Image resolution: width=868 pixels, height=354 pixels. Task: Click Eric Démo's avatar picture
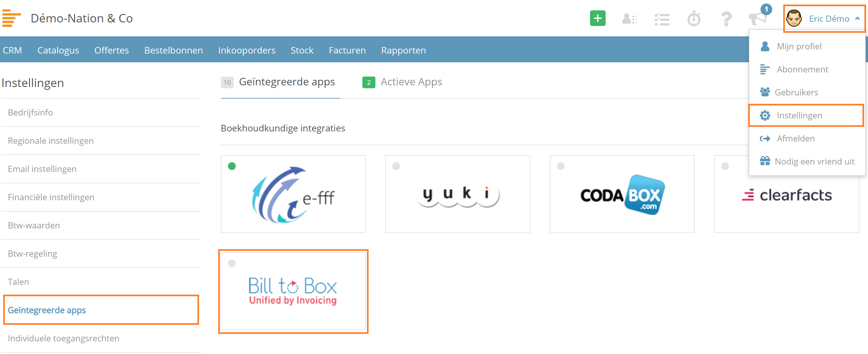coord(794,18)
